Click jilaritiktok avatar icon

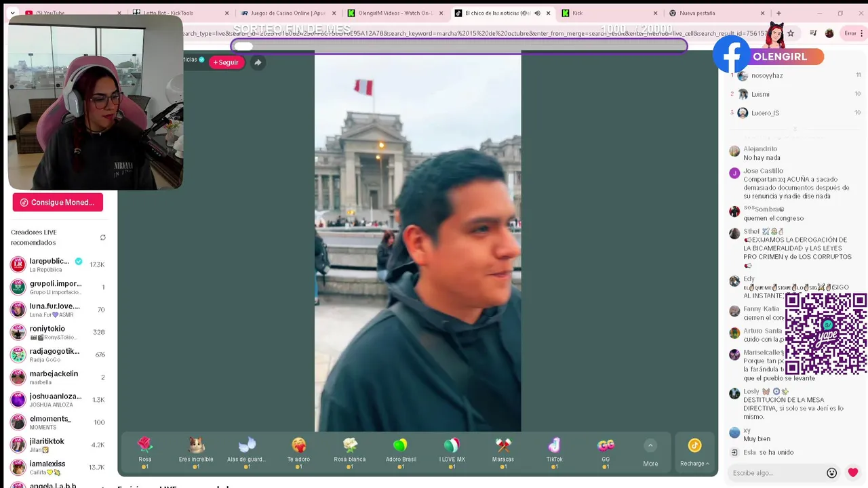(x=18, y=445)
